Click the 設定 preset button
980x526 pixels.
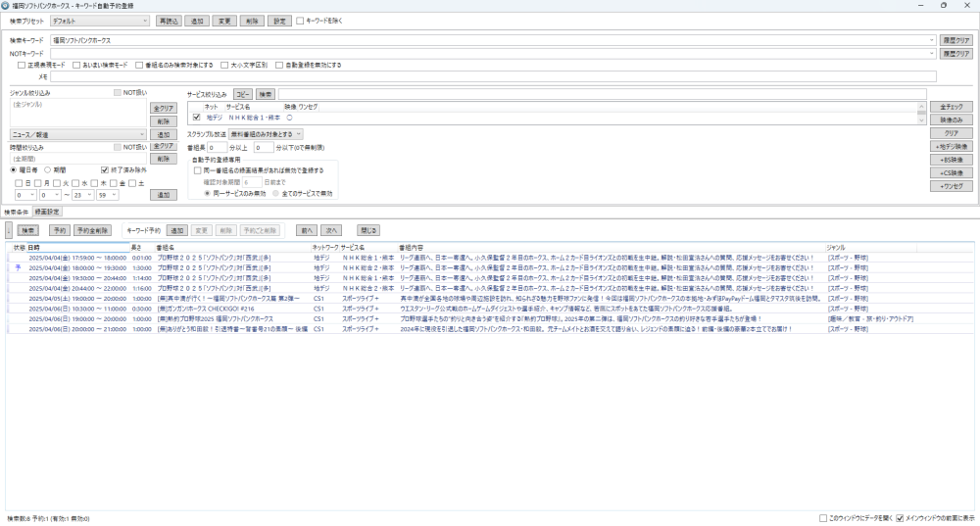tap(279, 22)
